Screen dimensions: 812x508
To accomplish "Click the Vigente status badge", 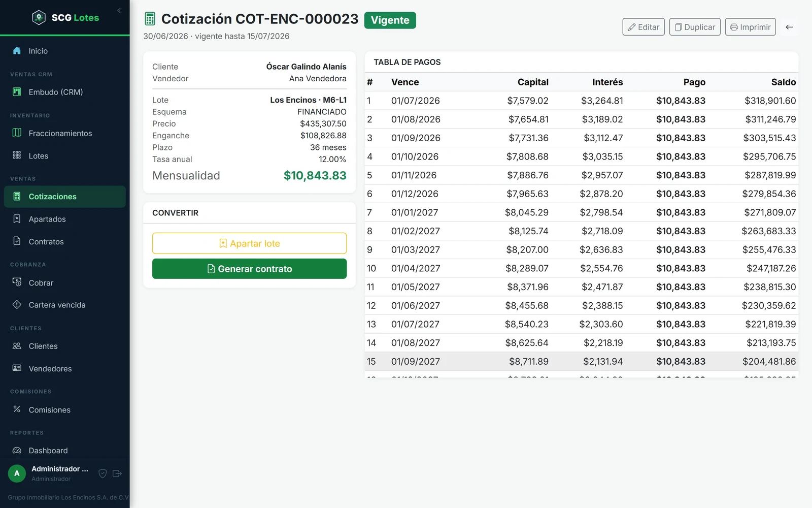I will [390, 20].
